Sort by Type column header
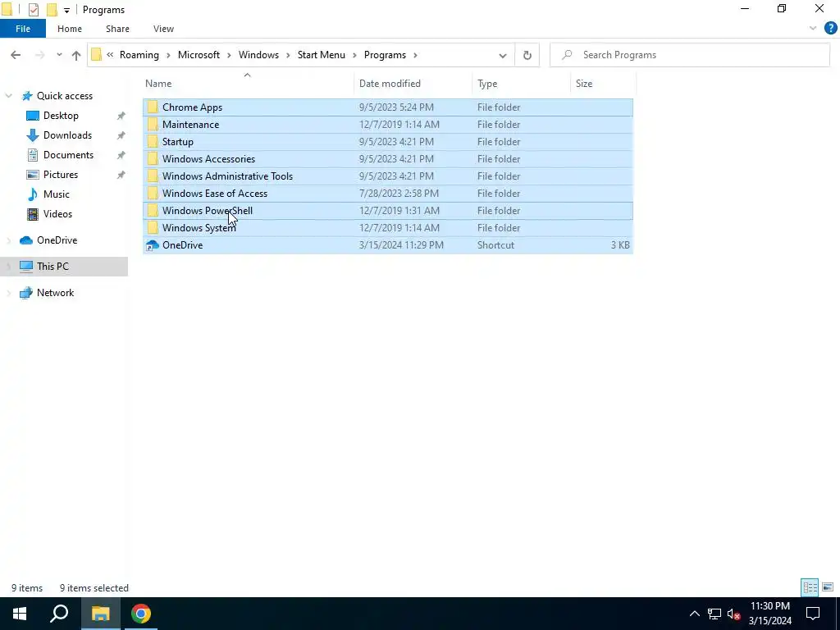Screen dimensions: 840x630 [x=487, y=84]
